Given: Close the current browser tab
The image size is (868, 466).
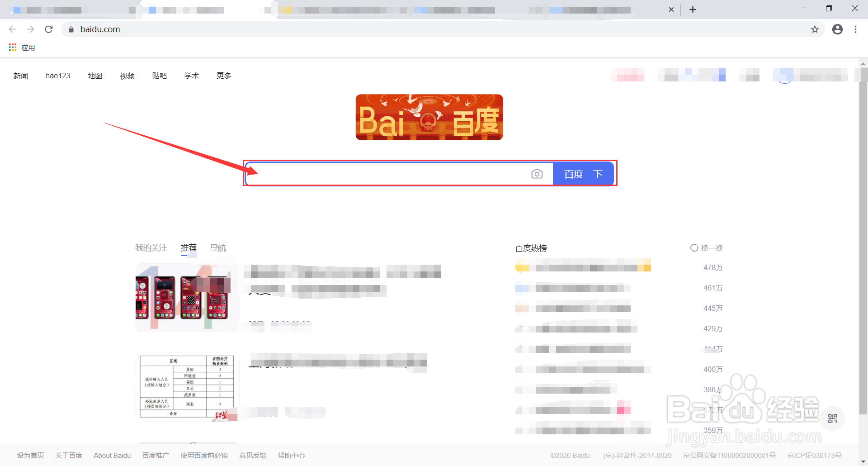Looking at the screenshot, I should (x=671, y=10).
